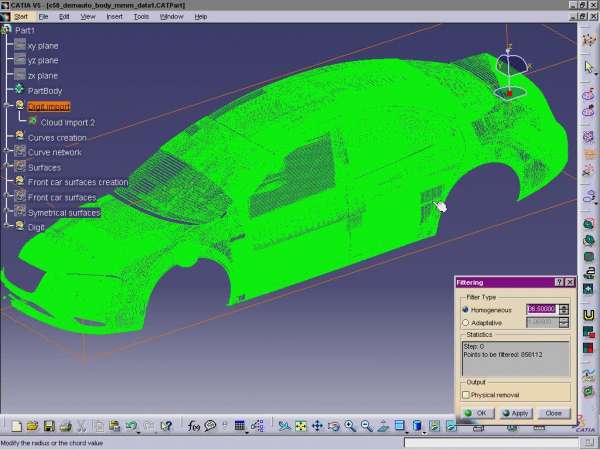Viewport: 600px width, 450px height.
Task: Select the Formula f(x) icon
Action: 194,426
